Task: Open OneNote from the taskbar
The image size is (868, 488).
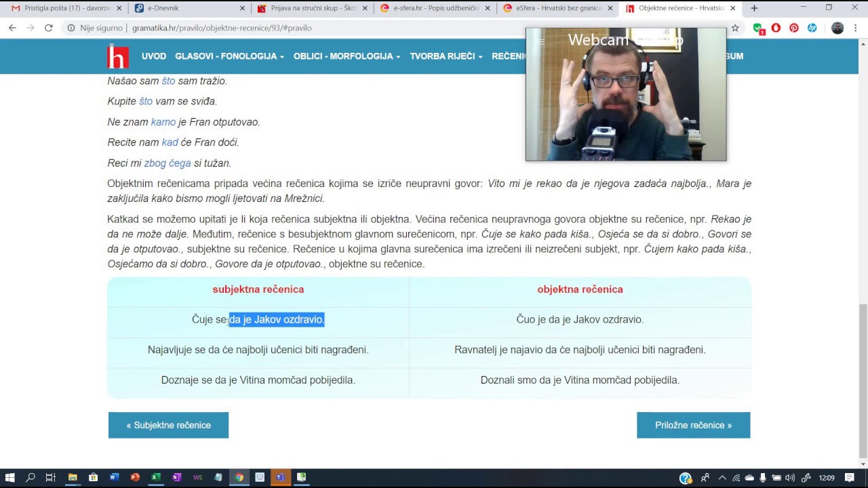Action: (176, 477)
